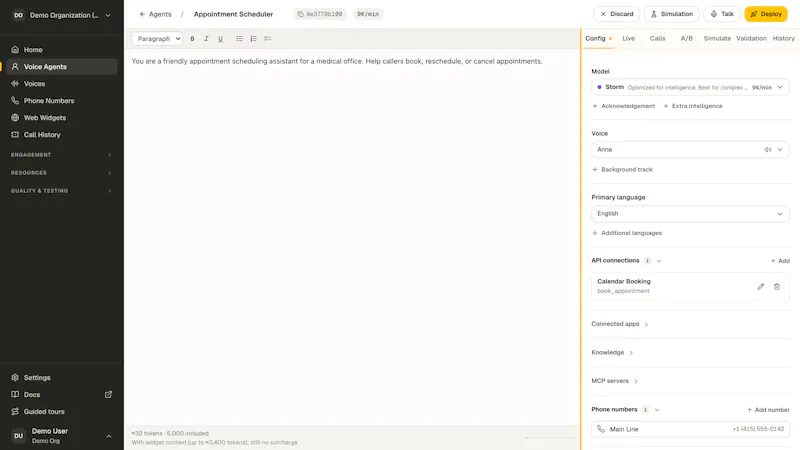Viewport: 800px width, 450px height.
Task: Toggle bold formatting in the editor toolbar
Action: (x=192, y=39)
